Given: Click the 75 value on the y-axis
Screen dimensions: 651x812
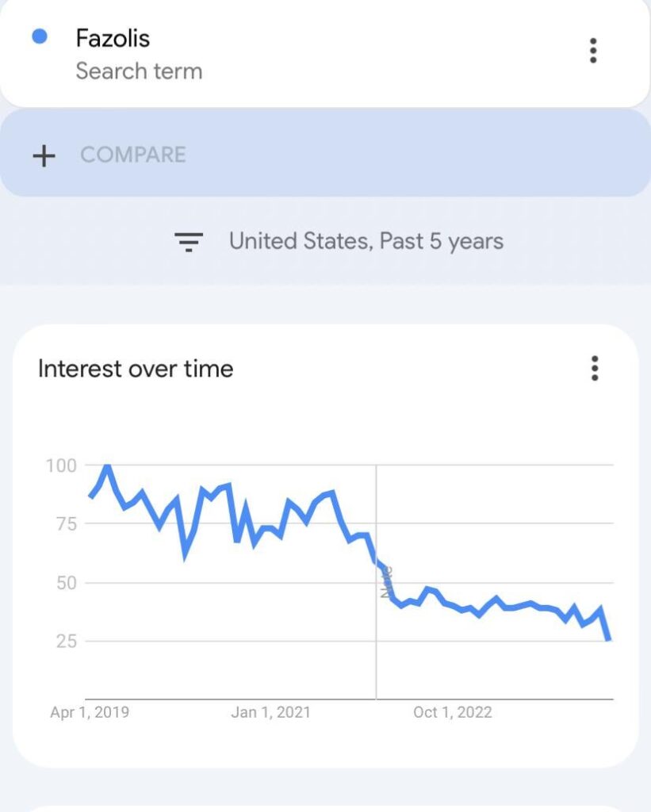Looking at the screenshot, I should [66, 524].
